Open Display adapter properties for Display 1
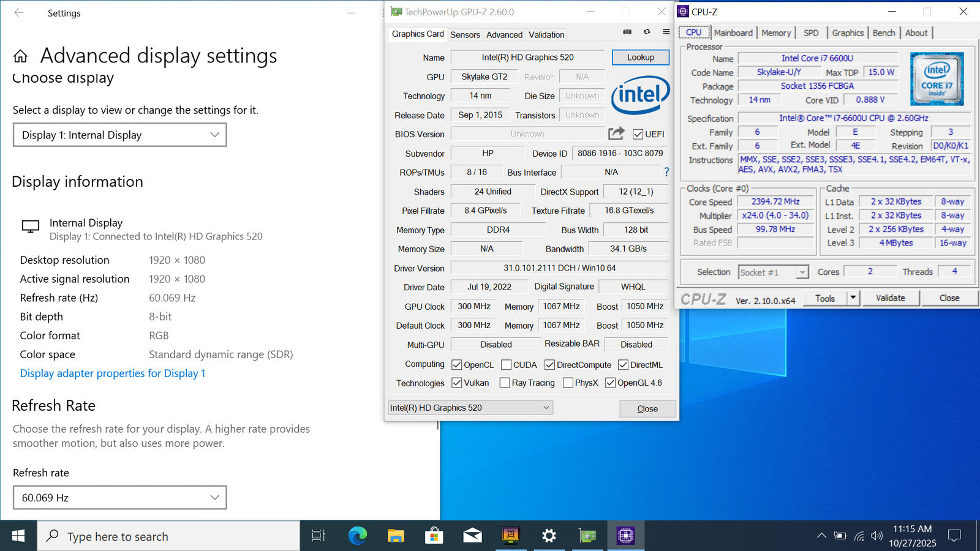 [113, 373]
